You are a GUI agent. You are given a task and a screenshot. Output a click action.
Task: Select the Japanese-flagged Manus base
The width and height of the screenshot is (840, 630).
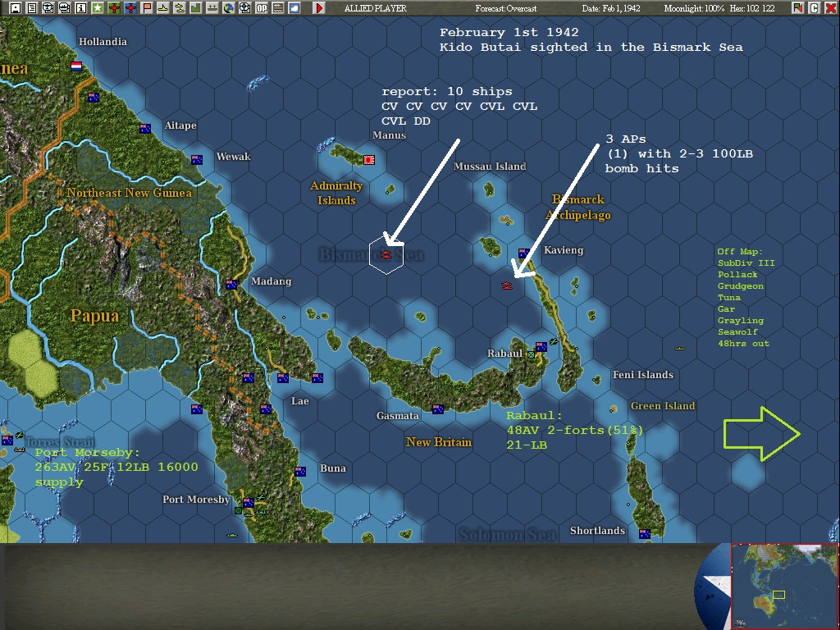click(369, 159)
